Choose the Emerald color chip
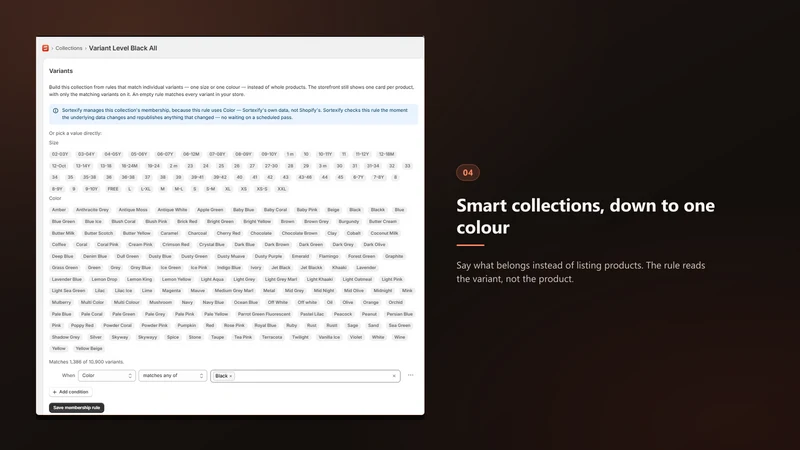 click(301, 256)
